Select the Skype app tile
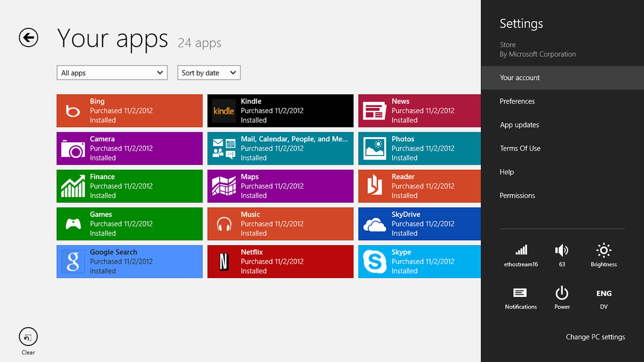Screen dimensions: 644x362 point(419,261)
